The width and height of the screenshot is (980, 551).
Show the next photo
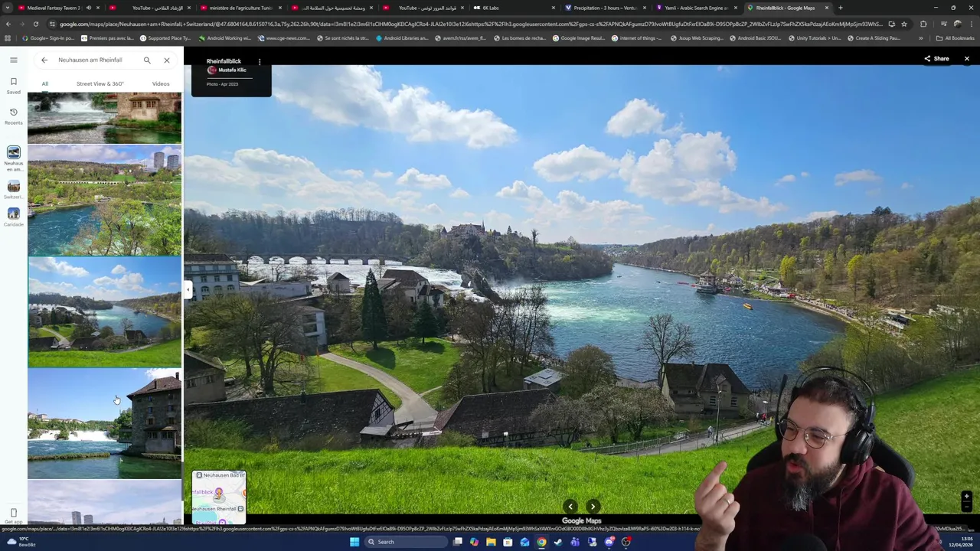pyautogui.click(x=593, y=507)
